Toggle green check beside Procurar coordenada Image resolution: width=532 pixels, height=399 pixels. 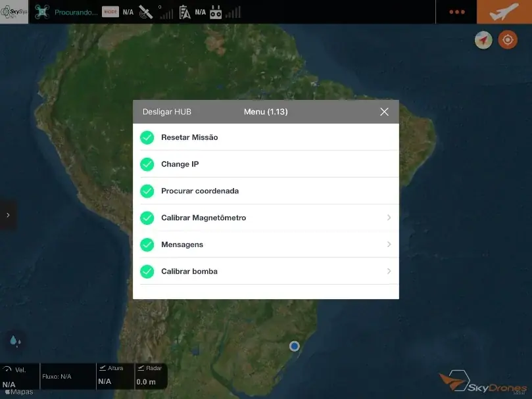click(x=147, y=191)
